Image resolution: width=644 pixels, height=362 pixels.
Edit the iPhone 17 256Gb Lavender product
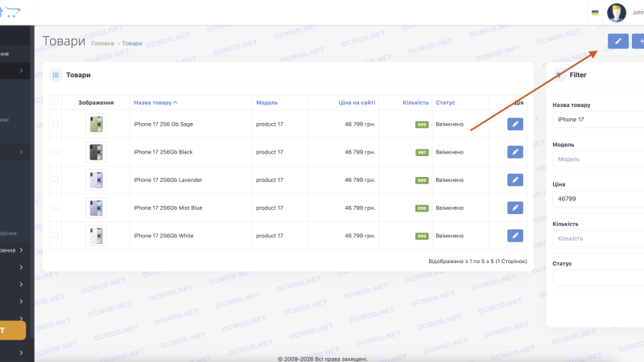click(515, 179)
